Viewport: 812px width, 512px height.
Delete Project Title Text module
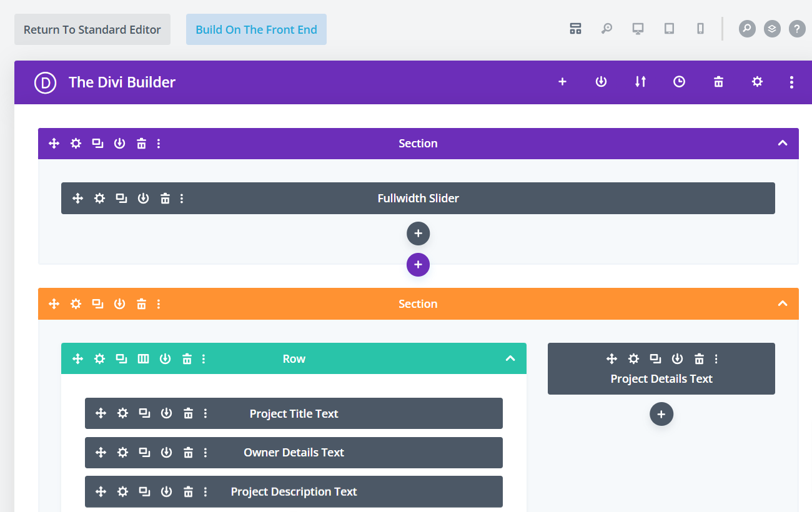pyautogui.click(x=188, y=413)
